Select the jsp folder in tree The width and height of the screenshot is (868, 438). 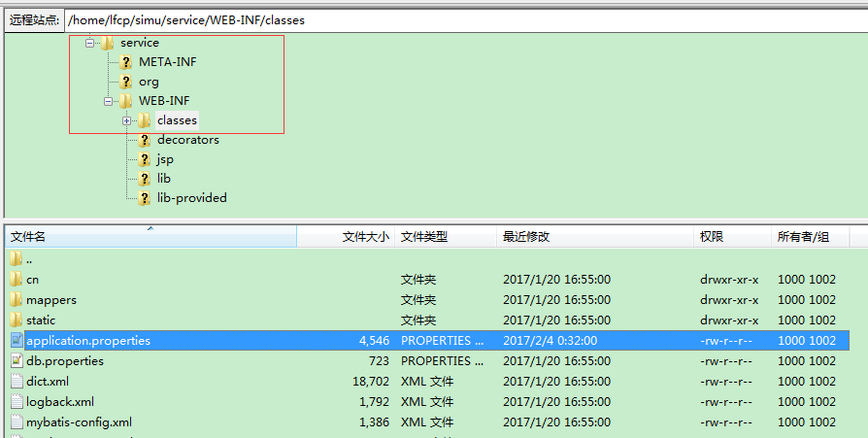pos(165,159)
